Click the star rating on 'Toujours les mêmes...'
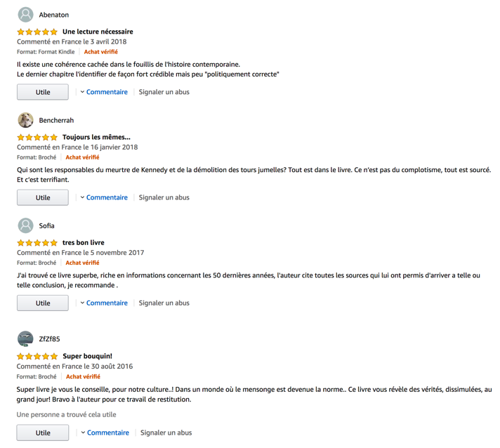 pyautogui.click(x=37, y=137)
